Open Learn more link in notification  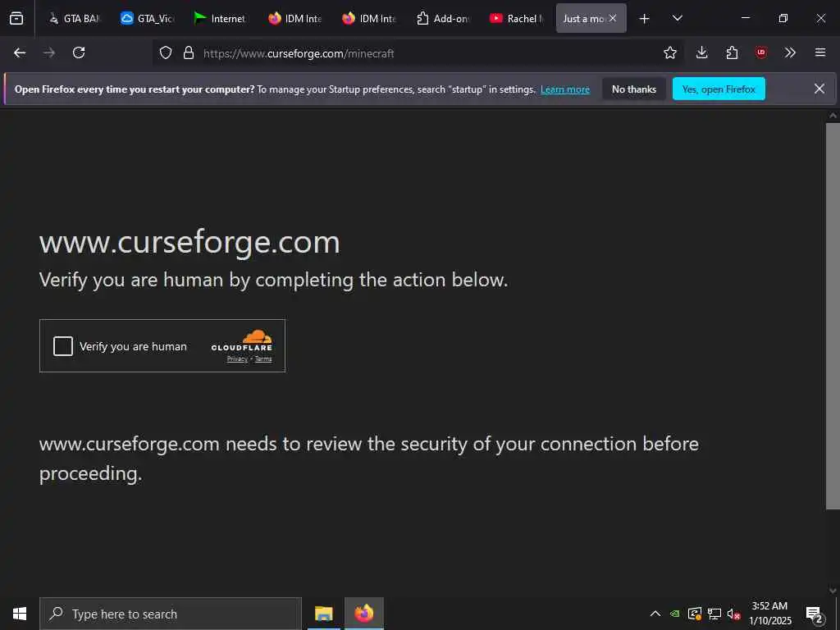click(565, 89)
